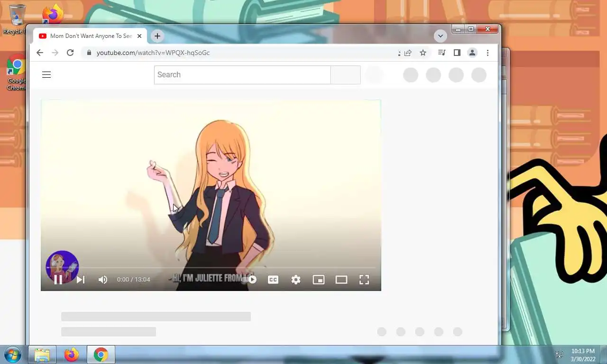Activate the miniplayer mode
Viewport: 607px width, 364px height.
coord(319,280)
